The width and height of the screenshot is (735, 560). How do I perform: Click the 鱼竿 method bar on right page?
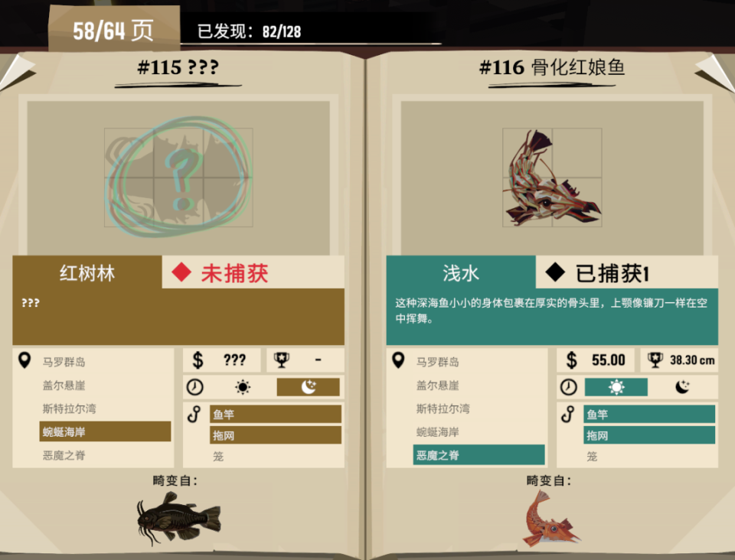(649, 415)
